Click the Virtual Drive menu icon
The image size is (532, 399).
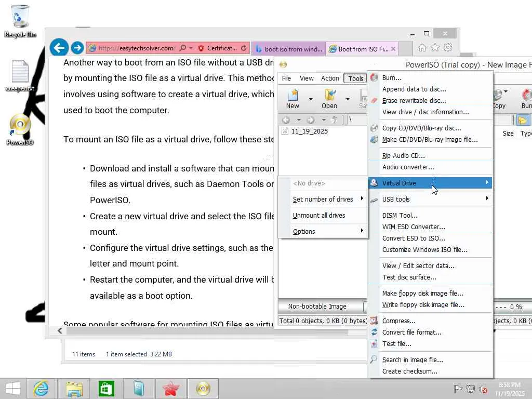click(374, 183)
